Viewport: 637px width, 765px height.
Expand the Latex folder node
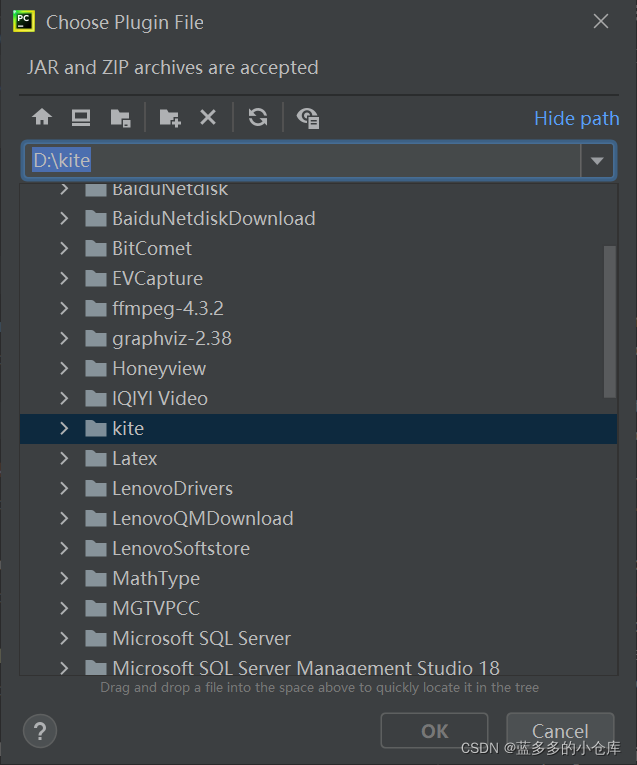tap(64, 458)
